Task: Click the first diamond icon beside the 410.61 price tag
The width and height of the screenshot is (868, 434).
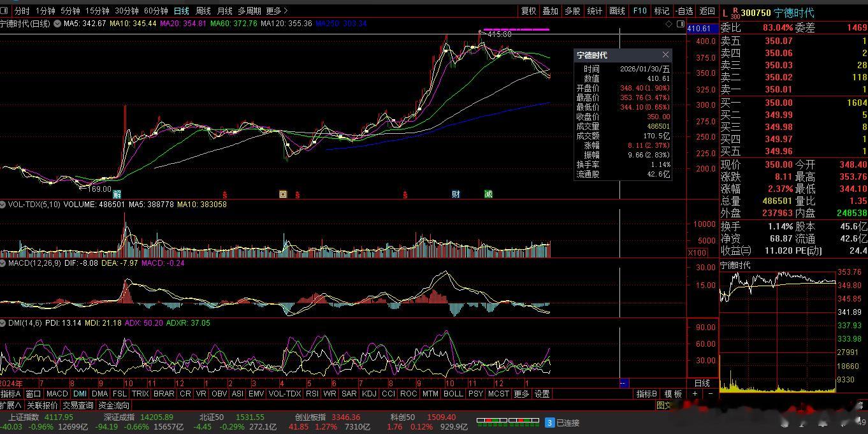Action: coord(669,24)
